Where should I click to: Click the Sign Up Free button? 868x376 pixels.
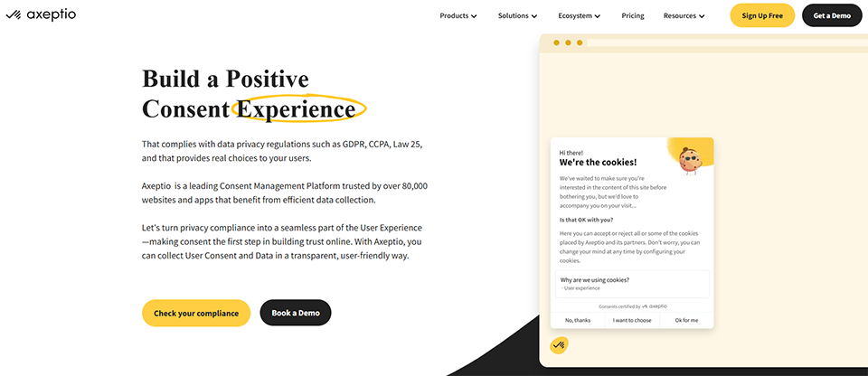(x=762, y=15)
